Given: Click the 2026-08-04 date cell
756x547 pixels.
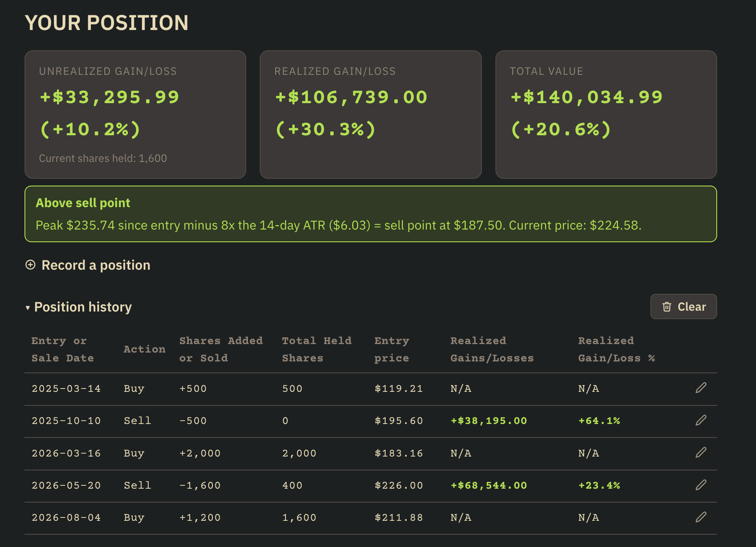Looking at the screenshot, I should click(x=66, y=518).
